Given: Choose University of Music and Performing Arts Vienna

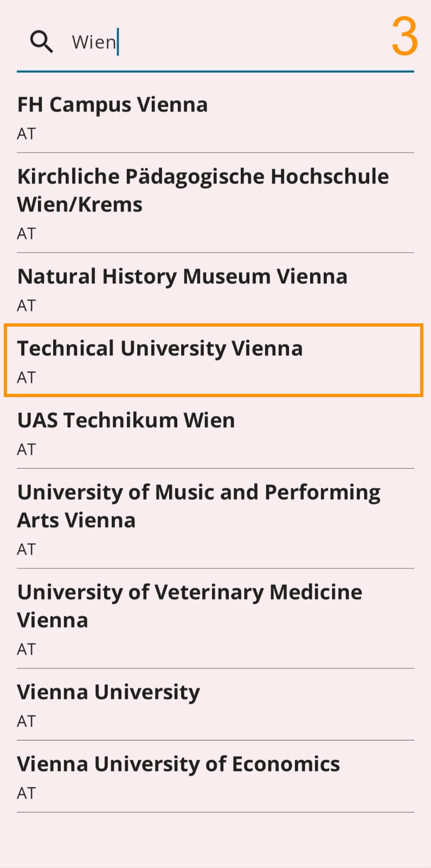Looking at the screenshot, I should pos(215,519).
